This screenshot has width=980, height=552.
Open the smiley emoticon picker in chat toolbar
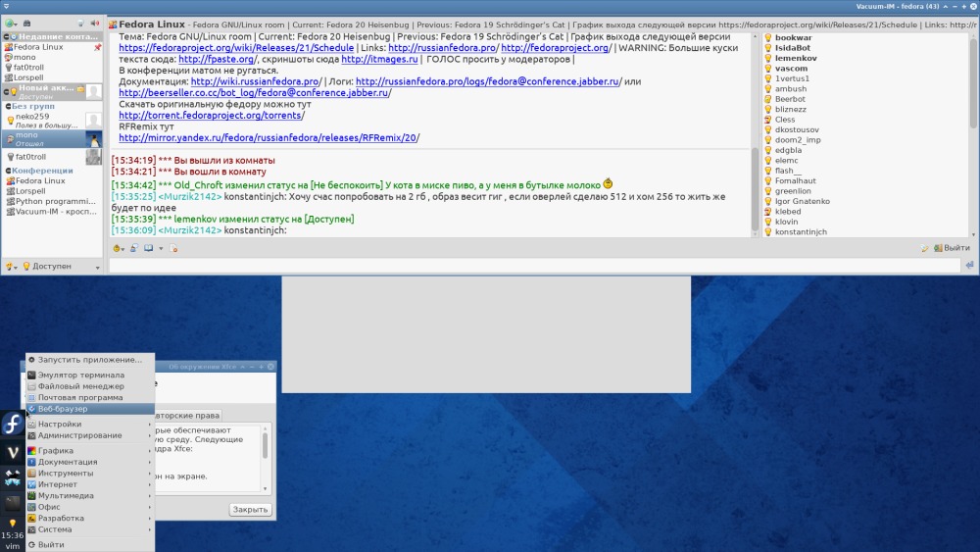tap(117, 248)
